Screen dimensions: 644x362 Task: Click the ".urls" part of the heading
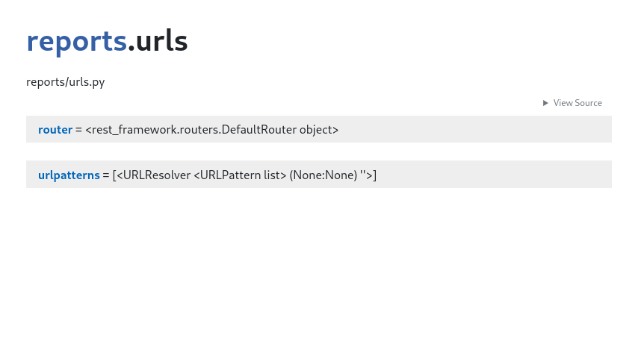[158, 41]
